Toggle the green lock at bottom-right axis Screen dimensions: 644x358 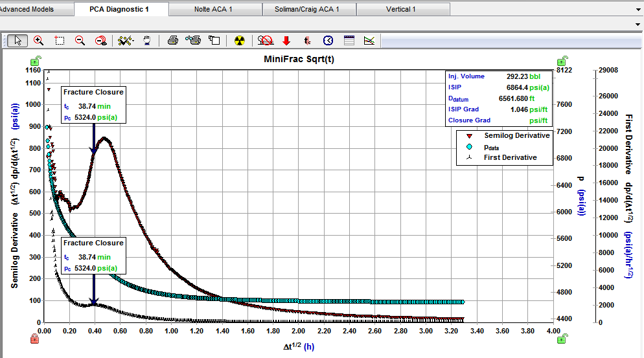[564, 338]
